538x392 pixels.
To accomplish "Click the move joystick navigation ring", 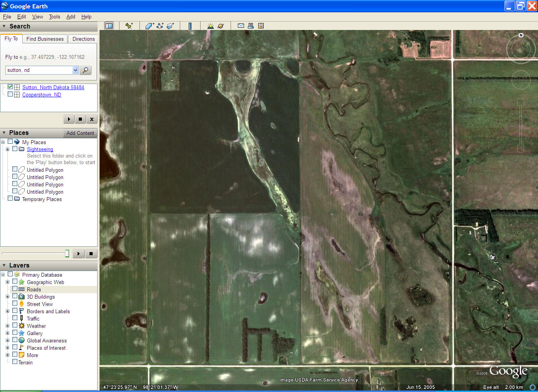I will pyautogui.click(x=521, y=80).
